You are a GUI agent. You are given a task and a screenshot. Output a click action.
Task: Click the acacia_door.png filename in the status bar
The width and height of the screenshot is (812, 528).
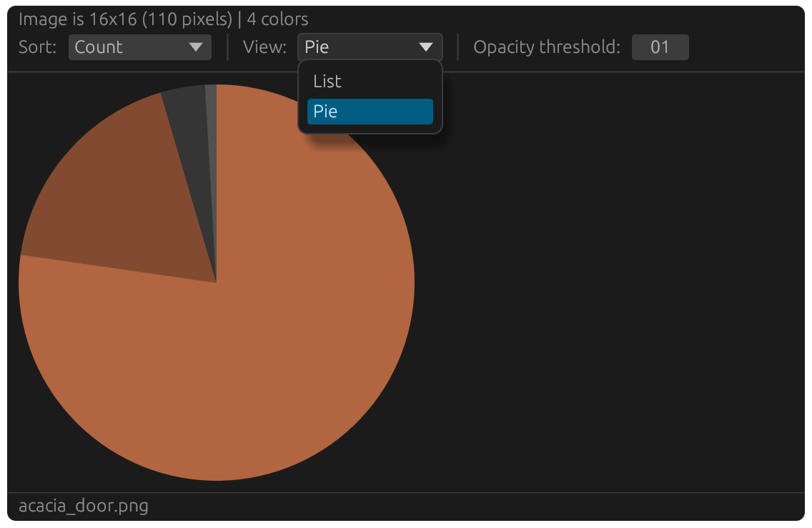coord(84,506)
